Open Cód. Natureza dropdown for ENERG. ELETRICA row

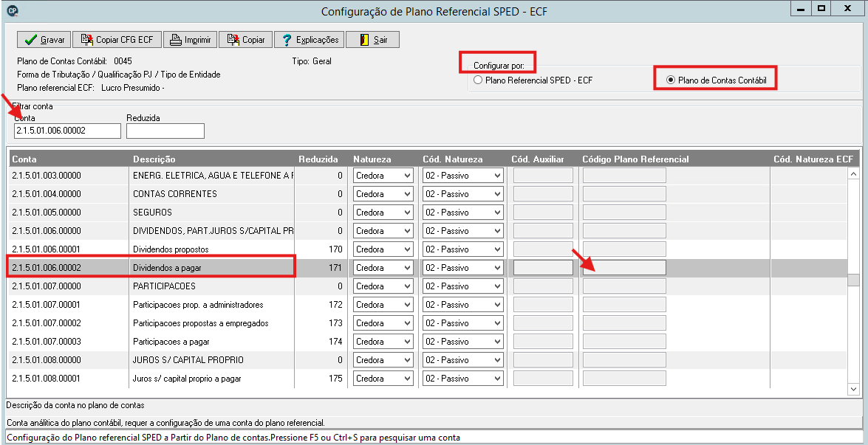click(x=462, y=176)
